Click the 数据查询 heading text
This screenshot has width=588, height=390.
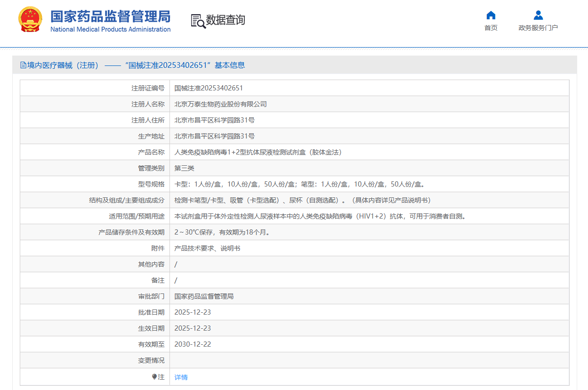pyautogui.click(x=226, y=20)
